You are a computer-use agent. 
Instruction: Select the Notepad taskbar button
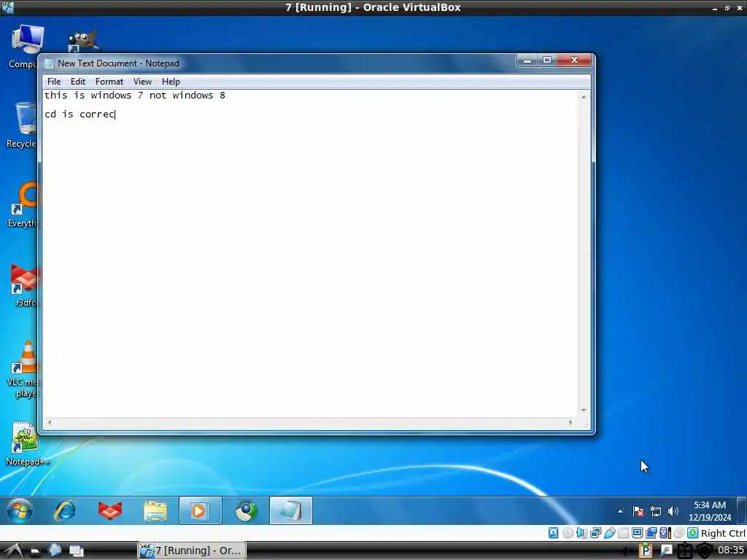290,510
